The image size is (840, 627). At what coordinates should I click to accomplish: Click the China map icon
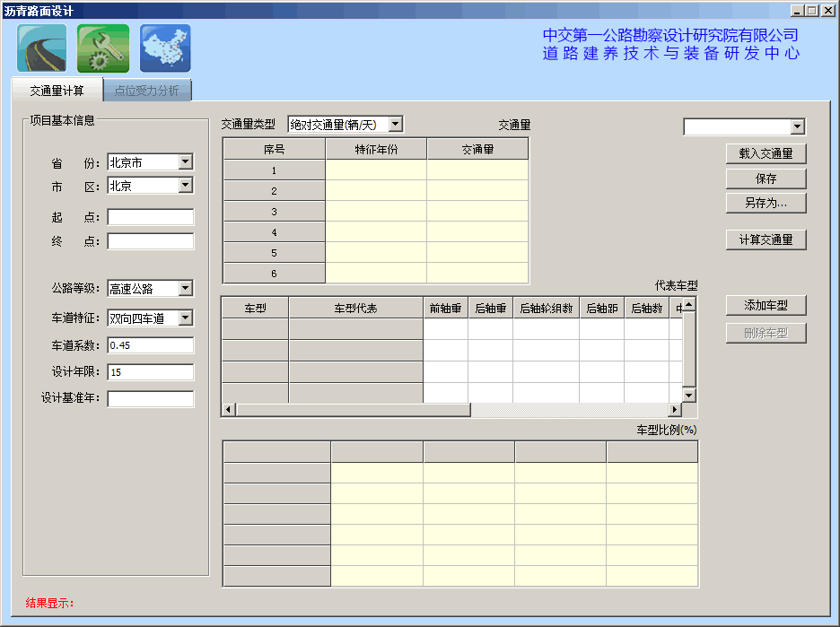(165, 48)
